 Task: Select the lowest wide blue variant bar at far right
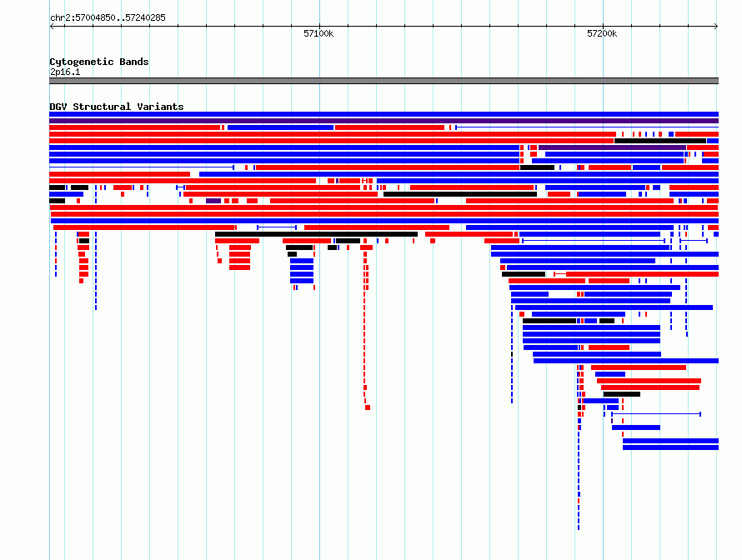click(x=670, y=447)
